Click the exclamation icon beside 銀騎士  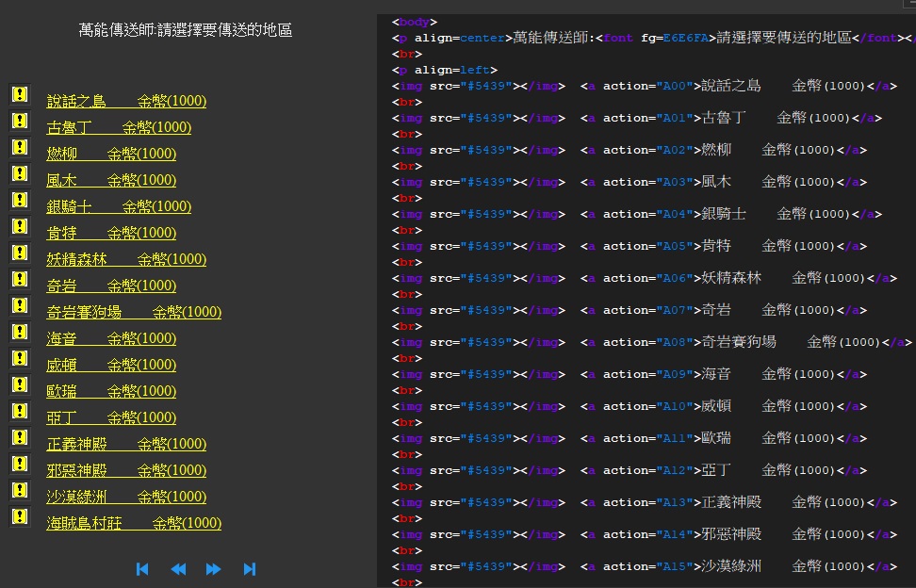20,200
